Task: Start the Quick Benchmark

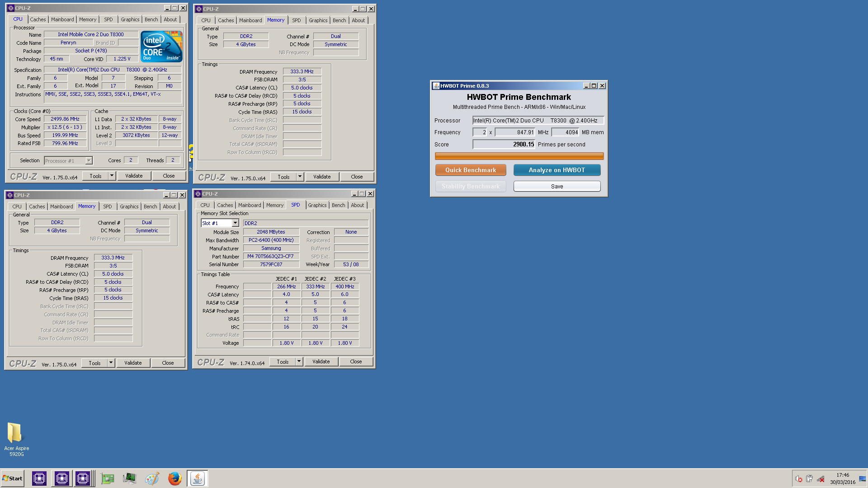Action: coord(471,170)
